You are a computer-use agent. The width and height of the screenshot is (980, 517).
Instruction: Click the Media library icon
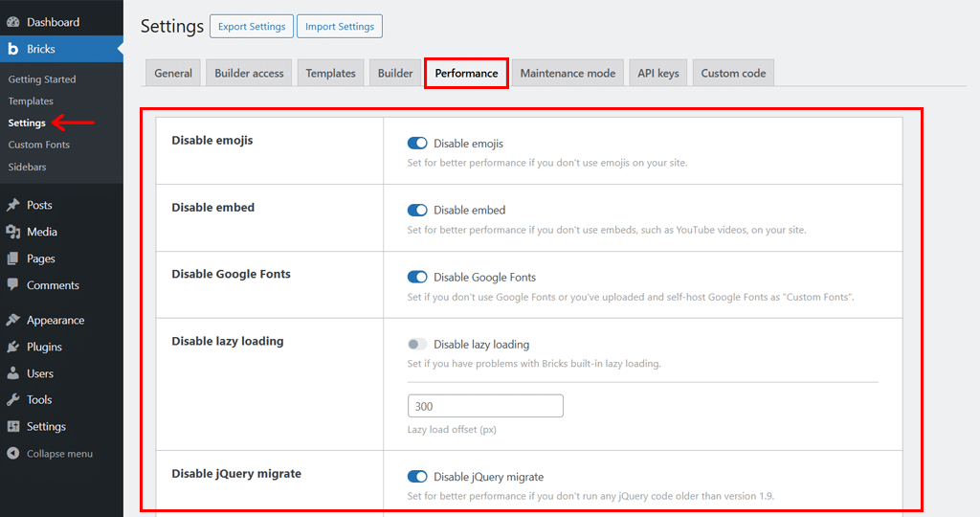(13, 232)
